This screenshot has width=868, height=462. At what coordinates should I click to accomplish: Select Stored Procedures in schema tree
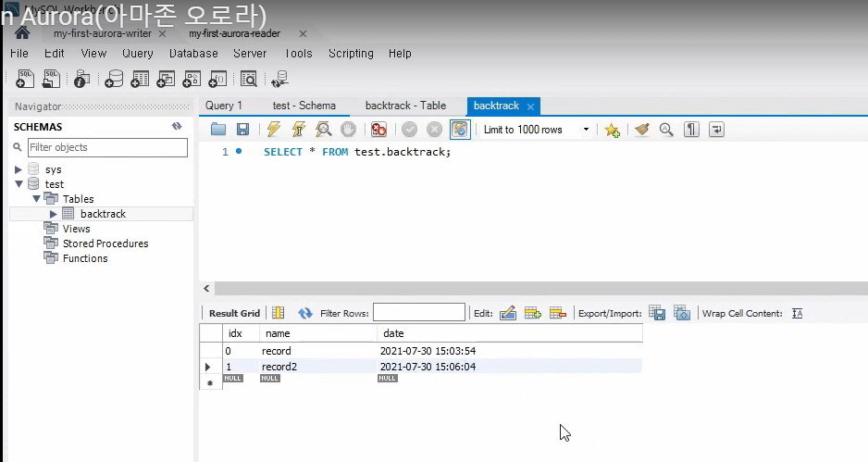coord(105,243)
